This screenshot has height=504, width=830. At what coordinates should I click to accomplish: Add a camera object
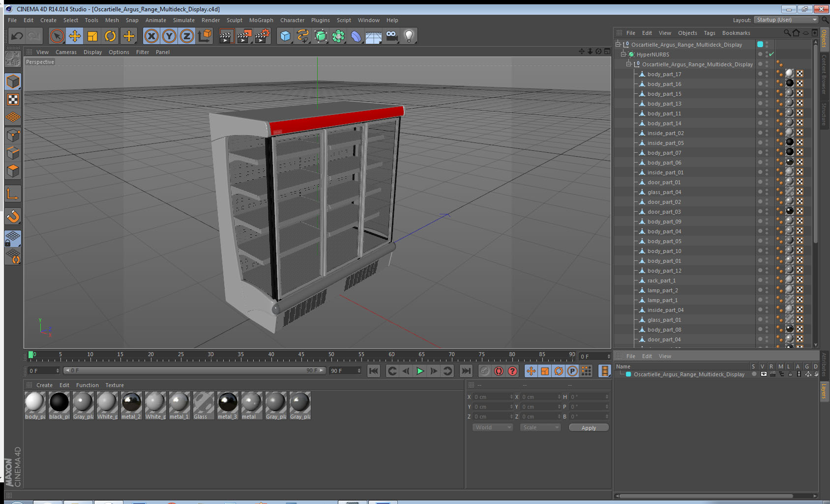point(391,36)
